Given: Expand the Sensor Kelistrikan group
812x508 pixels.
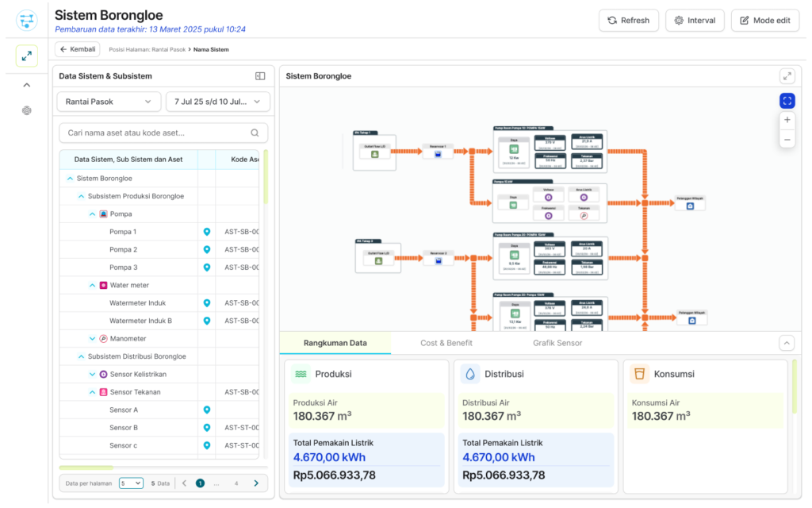Looking at the screenshot, I should (x=92, y=375).
